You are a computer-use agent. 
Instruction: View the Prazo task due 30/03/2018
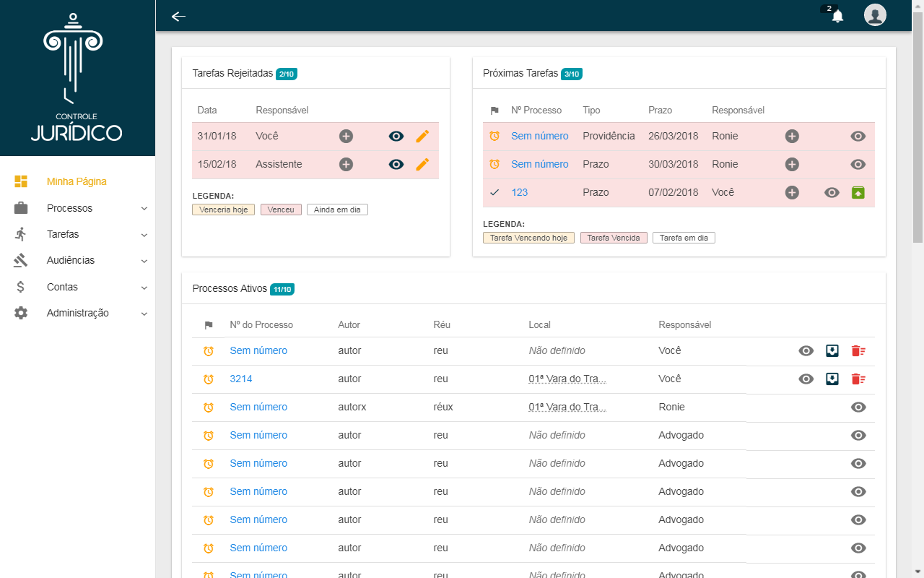coord(858,164)
